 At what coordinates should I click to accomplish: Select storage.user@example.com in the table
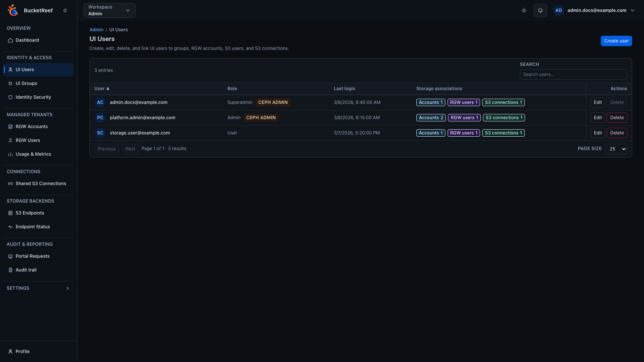pos(140,133)
